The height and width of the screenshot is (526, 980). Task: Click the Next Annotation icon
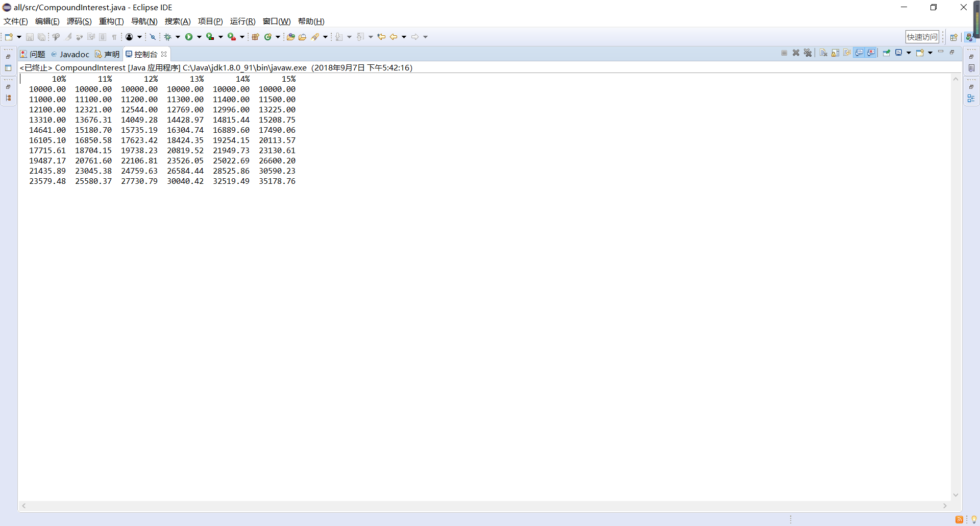click(339, 37)
